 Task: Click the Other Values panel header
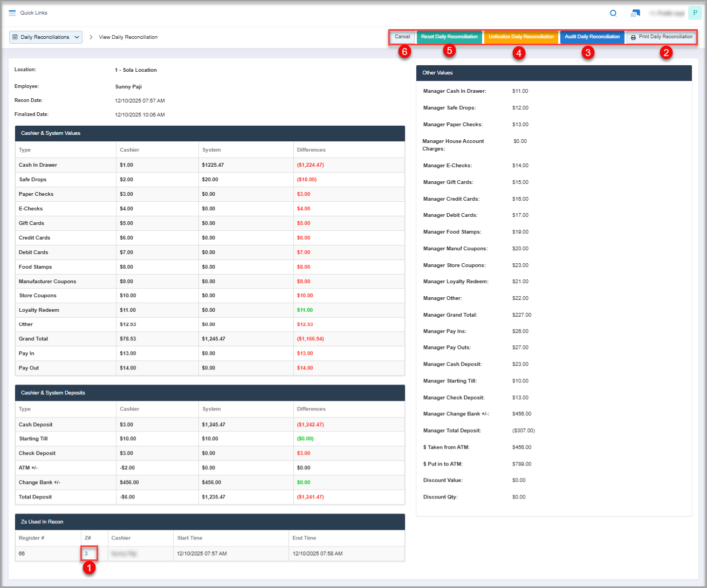[x=437, y=73]
